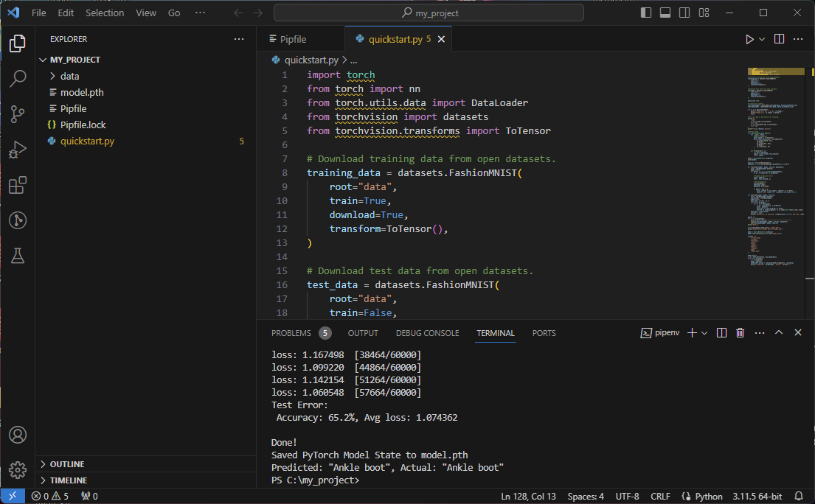Open the Testing flask view

pyautogui.click(x=18, y=256)
